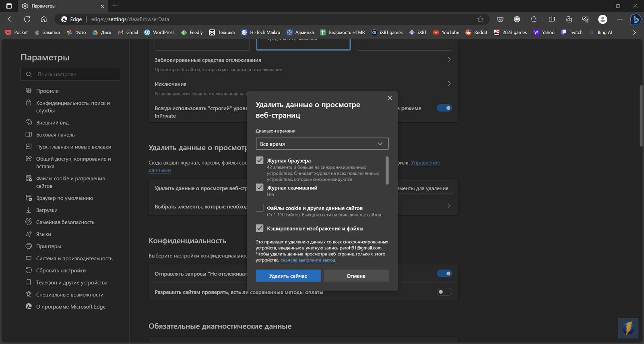The height and width of the screenshot is (344, 644).
Task: Expand the Исключения row chevron
Action: point(449,84)
